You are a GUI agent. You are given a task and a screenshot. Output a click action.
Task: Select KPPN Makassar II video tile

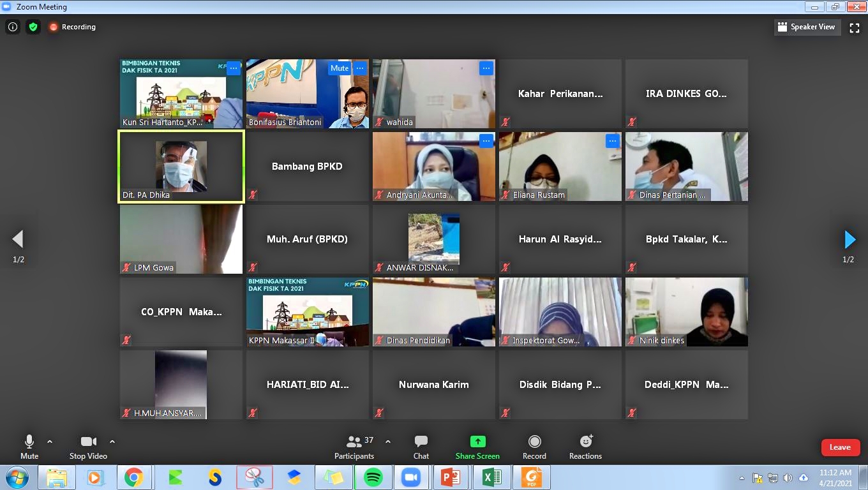pos(308,312)
